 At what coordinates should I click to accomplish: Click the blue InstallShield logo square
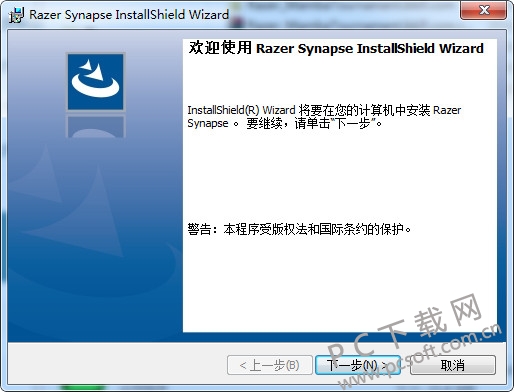(96, 82)
